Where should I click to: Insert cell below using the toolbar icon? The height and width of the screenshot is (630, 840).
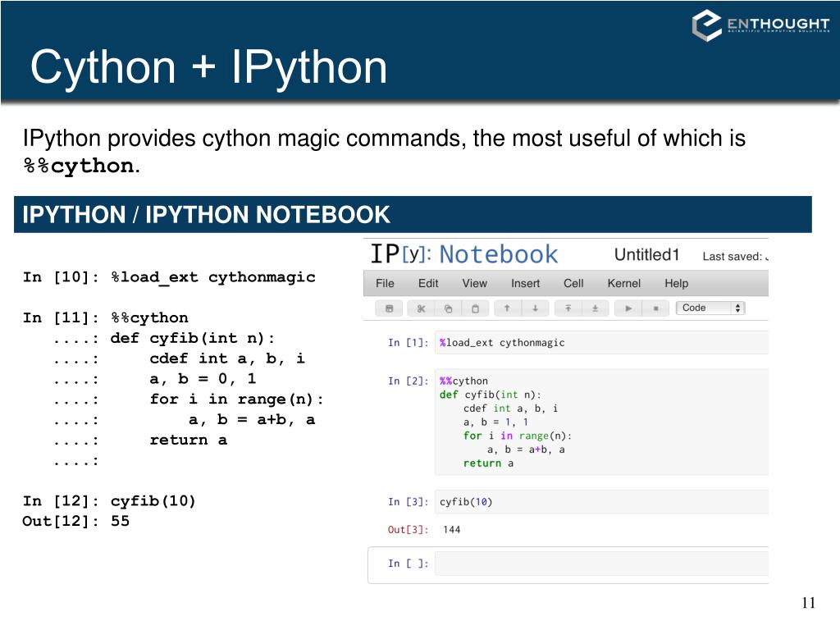point(595,308)
